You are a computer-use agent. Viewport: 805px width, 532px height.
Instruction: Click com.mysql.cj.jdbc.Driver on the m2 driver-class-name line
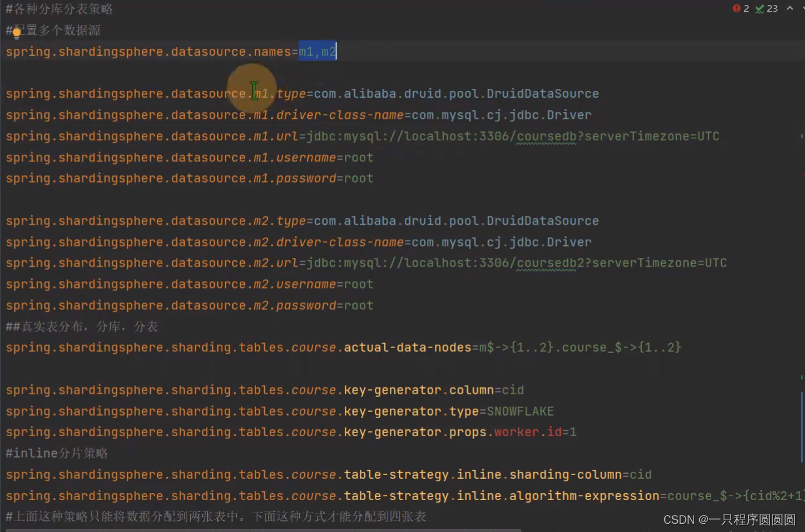501,242
